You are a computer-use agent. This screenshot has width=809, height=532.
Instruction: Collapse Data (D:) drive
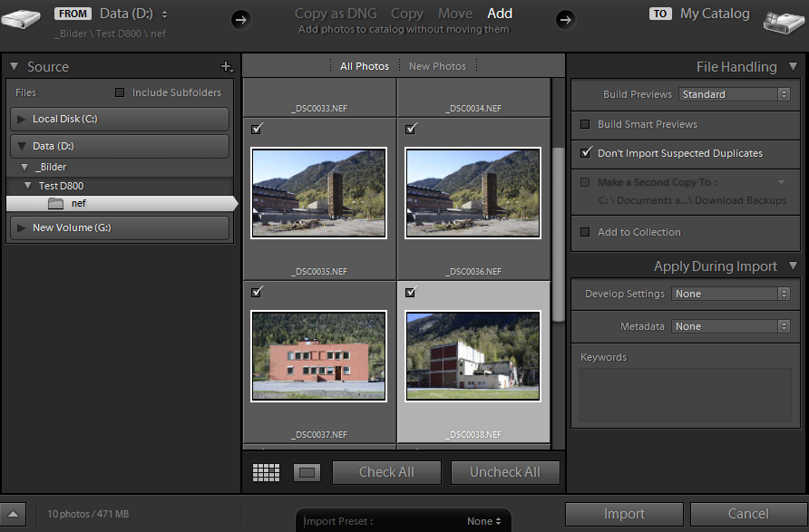22,147
